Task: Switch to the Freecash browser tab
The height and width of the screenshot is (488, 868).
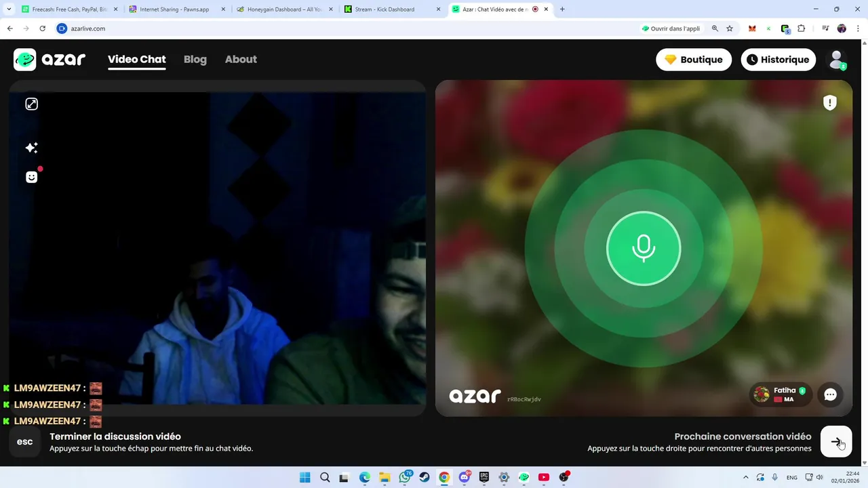Action: click(69, 9)
